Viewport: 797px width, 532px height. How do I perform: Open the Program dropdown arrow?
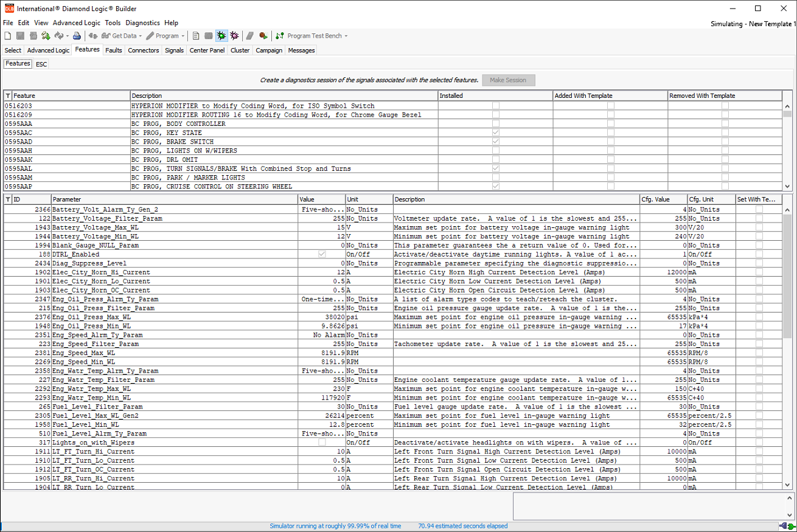182,35
